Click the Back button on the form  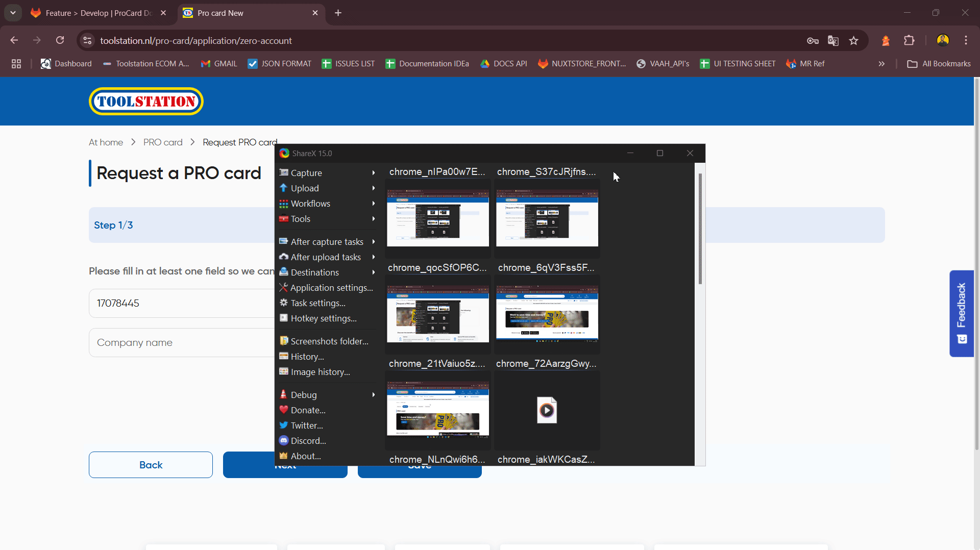point(151,465)
